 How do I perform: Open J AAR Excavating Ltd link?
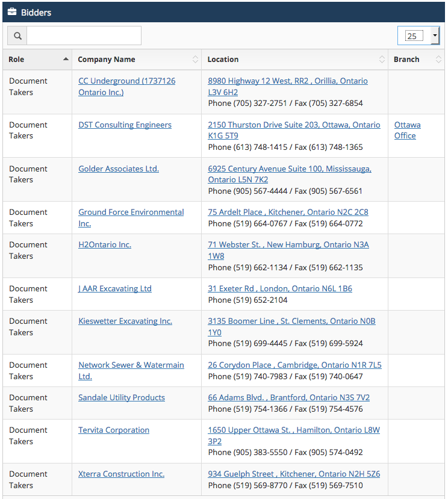[x=115, y=288]
